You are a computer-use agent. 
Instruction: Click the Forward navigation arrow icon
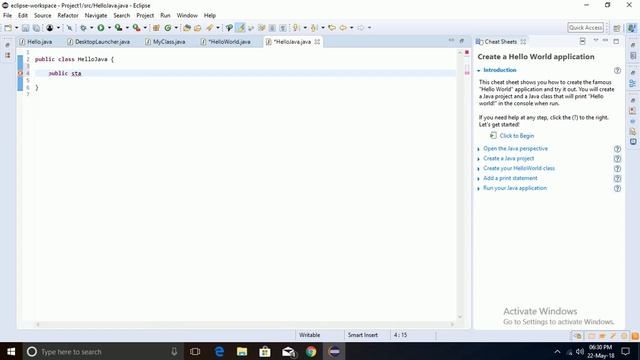(361, 28)
